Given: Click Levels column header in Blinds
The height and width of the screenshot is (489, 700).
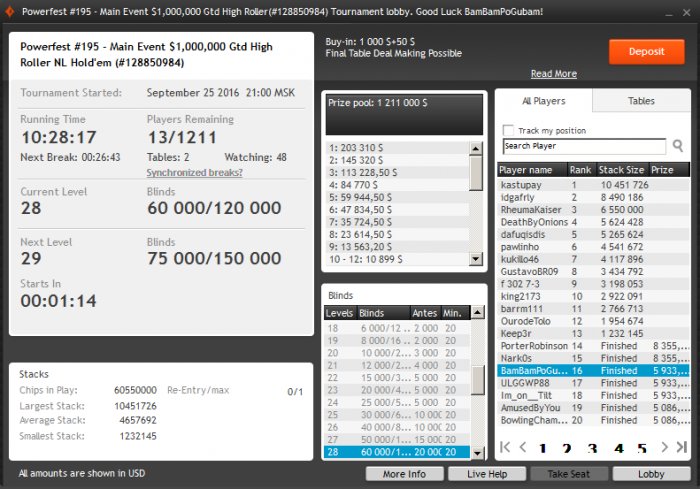Looking at the screenshot, I should [340, 313].
